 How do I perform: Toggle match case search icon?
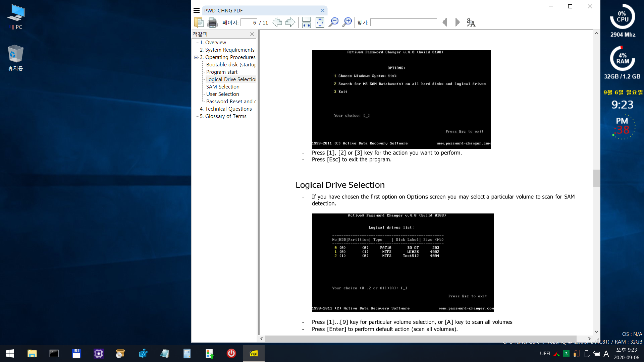[471, 22]
